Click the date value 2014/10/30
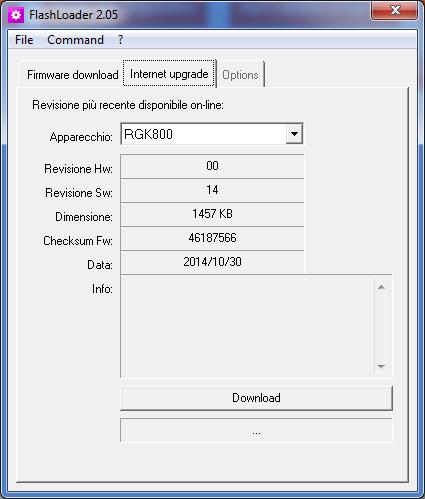425x499 pixels. click(212, 262)
